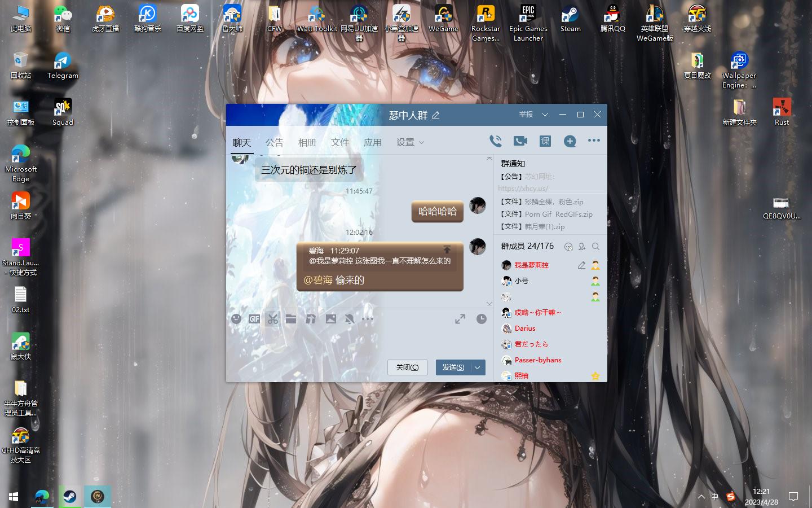Screen dimensions: 812x508
Task: Switch to the 文件 tab
Action: [x=340, y=142]
